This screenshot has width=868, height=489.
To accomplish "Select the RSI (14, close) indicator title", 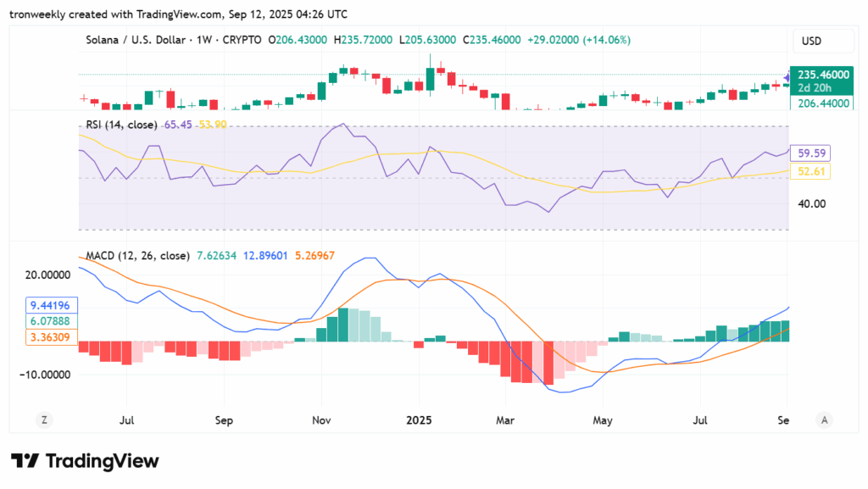I will pyautogui.click(x=121, y=125).
